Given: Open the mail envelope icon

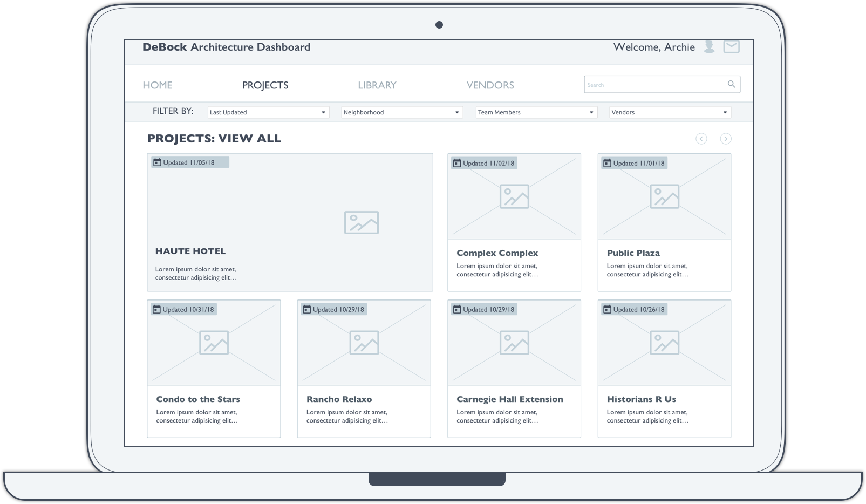Looking at the screenshot, I should (x=732, y=47).
